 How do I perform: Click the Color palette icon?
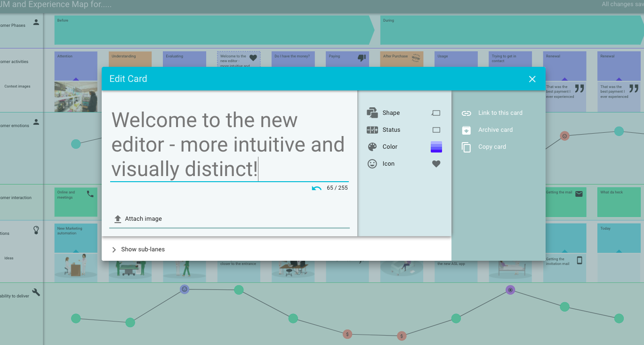(x=372, y=147)
